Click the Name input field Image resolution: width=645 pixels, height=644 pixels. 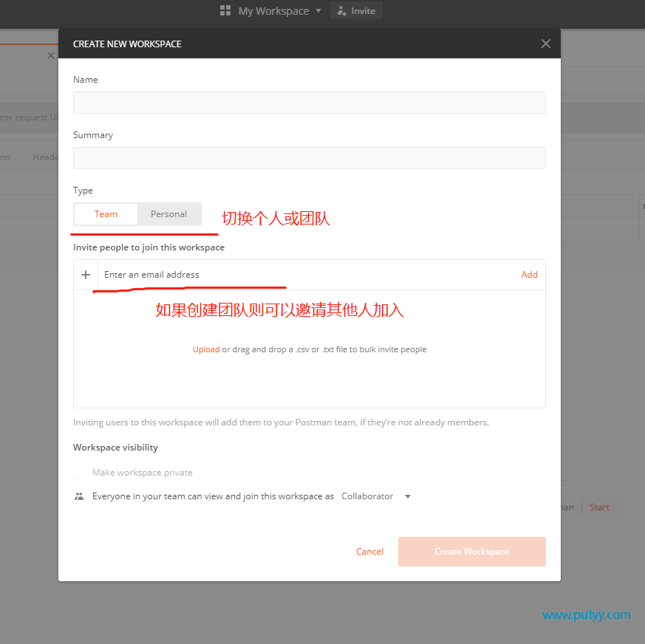pos(310,103)
